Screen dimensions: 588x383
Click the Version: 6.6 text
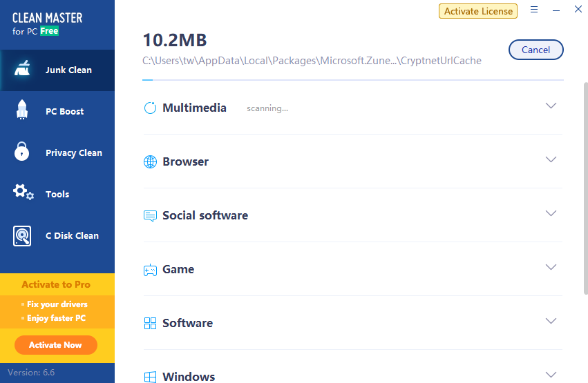point(31,373)
